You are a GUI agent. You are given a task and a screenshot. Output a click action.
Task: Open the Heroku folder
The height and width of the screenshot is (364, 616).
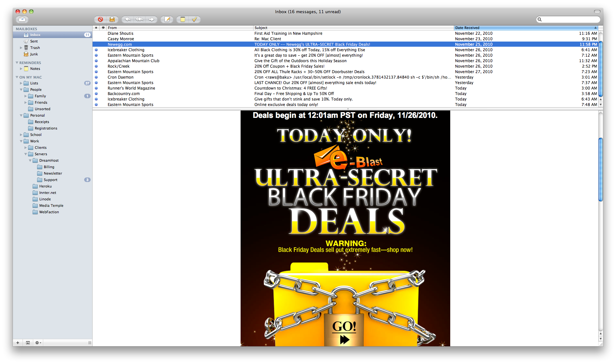pyautogui.click(x=53, y=186)
